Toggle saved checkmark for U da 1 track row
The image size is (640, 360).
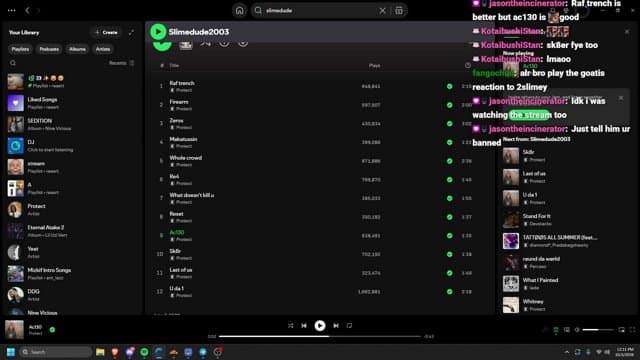coord(449,292)
